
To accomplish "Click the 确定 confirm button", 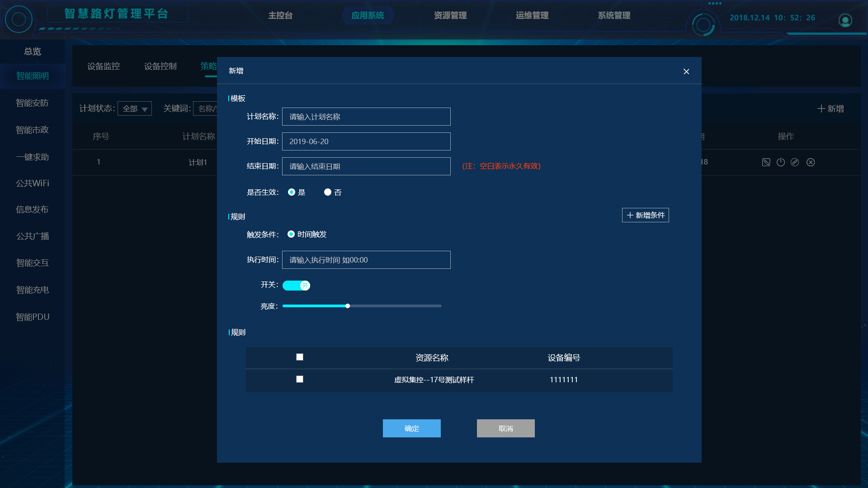I will tap(411, 428).
